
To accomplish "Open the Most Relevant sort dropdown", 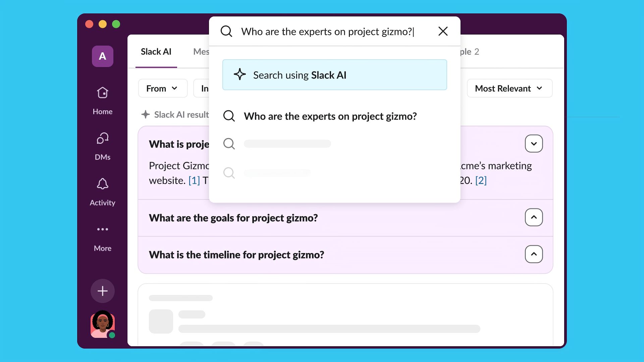I will (509, 88).
